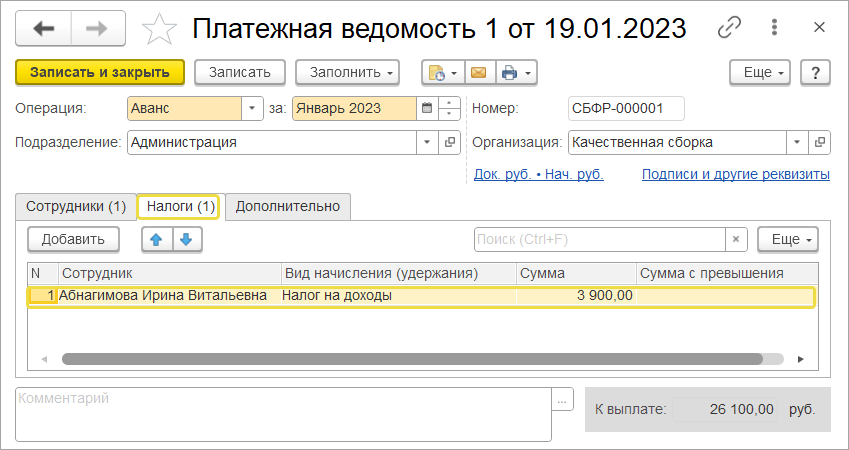Viewport: 849px width, 450px height.
Task: Click in the Комментарий text field
Action: 283,414
